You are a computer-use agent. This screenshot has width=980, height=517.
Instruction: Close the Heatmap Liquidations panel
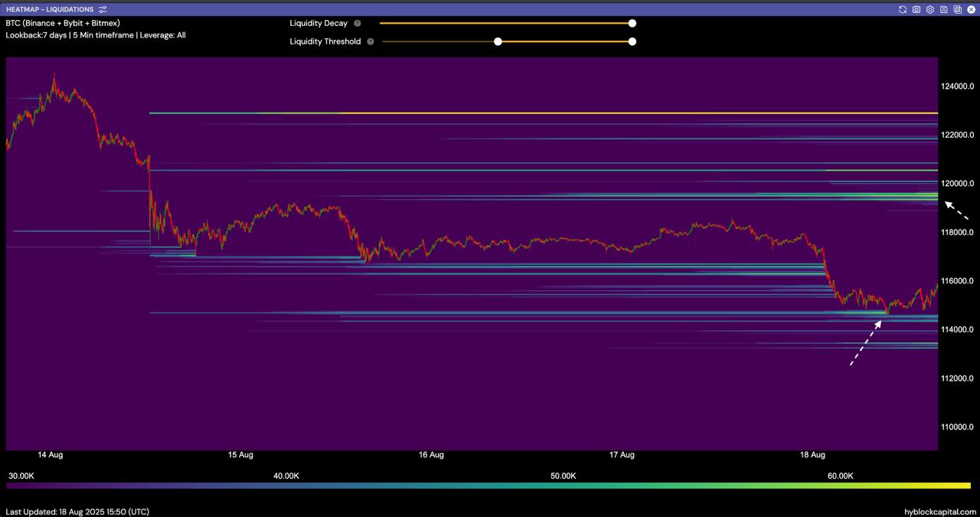coord(971,9)
